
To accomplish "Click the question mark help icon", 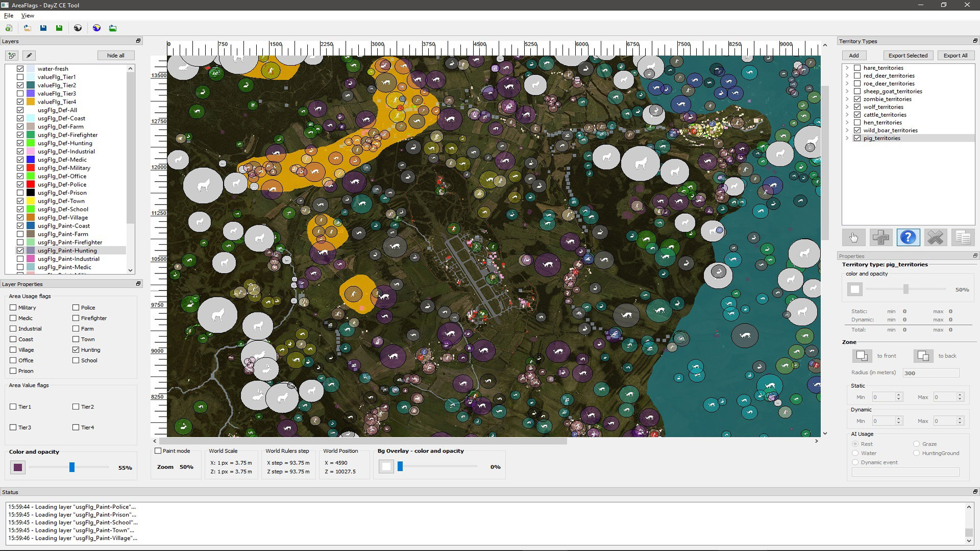I will [908, 237].
